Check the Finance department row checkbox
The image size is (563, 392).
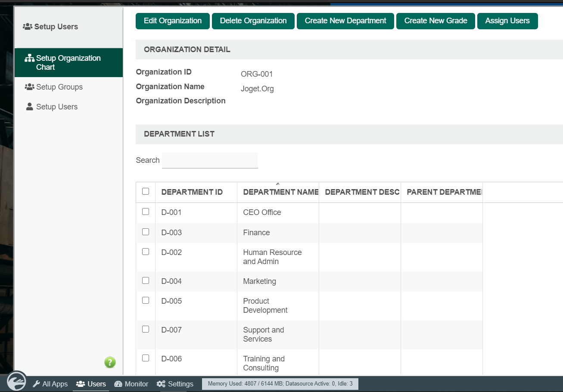tap(146, 232)
